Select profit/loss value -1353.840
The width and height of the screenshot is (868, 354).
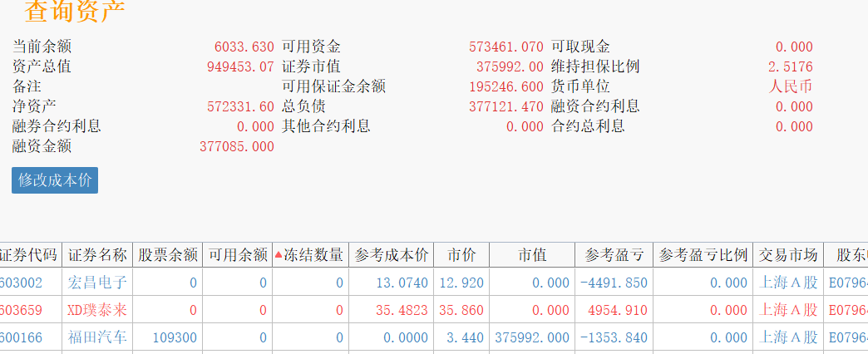click(x=614, y=337)
